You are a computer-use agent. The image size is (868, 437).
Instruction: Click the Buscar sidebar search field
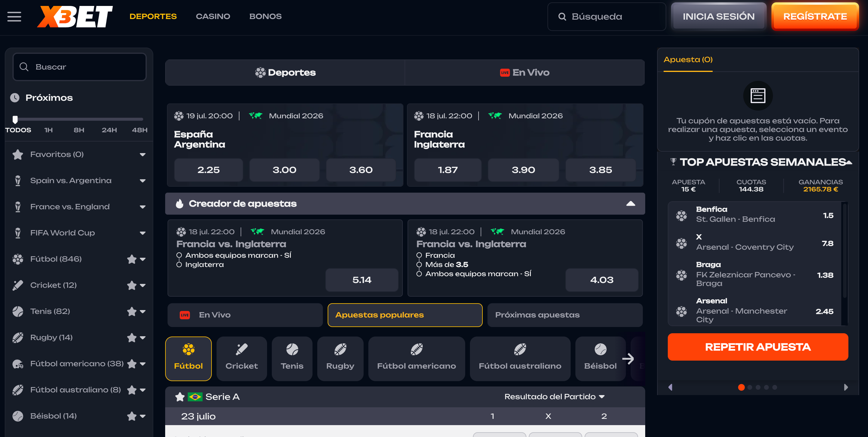tap(80, 67)
